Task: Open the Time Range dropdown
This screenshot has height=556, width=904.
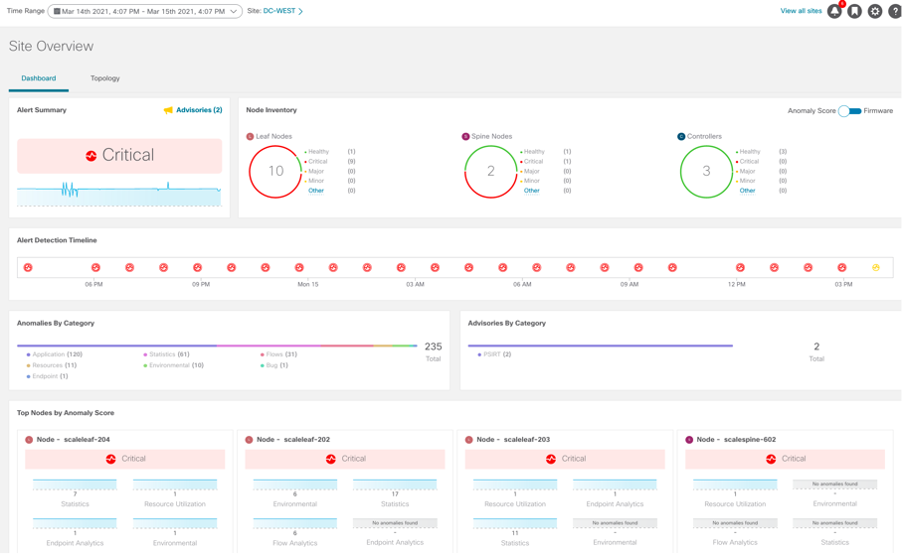Action: pyautogui.click(x=145, y=11)
